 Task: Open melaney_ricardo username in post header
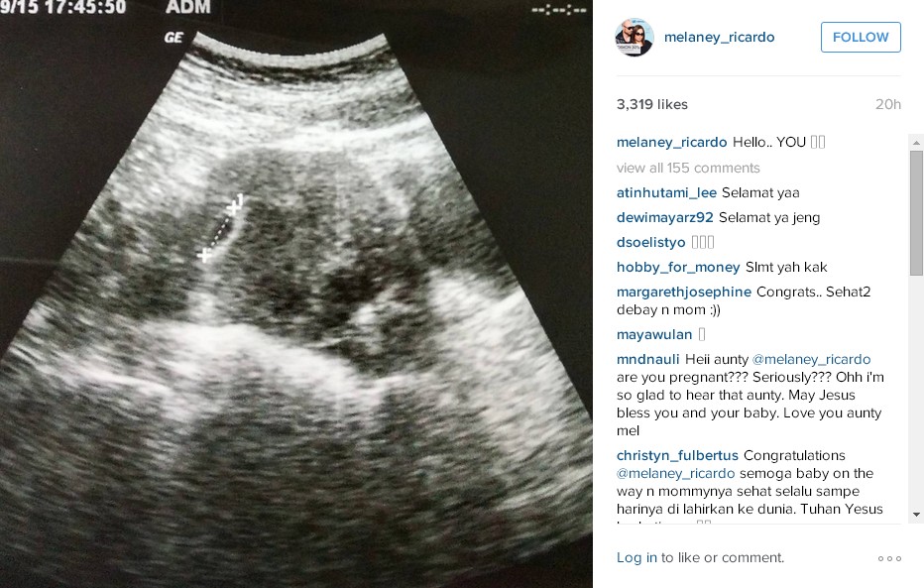pyautogui.click(x=719, y=37)
